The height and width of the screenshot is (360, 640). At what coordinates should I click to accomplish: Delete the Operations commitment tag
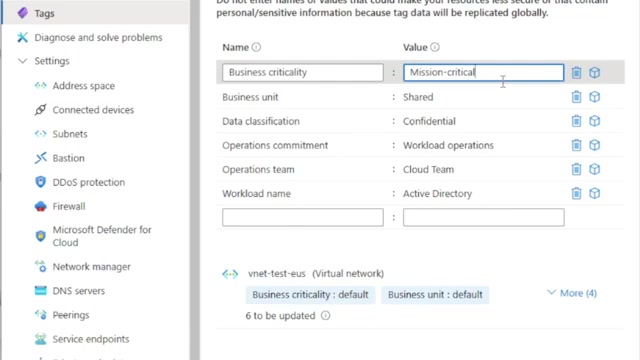[x=576, y=145]
